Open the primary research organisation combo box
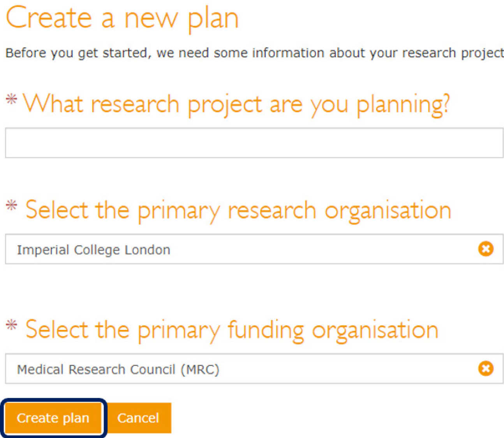 click(x=273, y=249)
